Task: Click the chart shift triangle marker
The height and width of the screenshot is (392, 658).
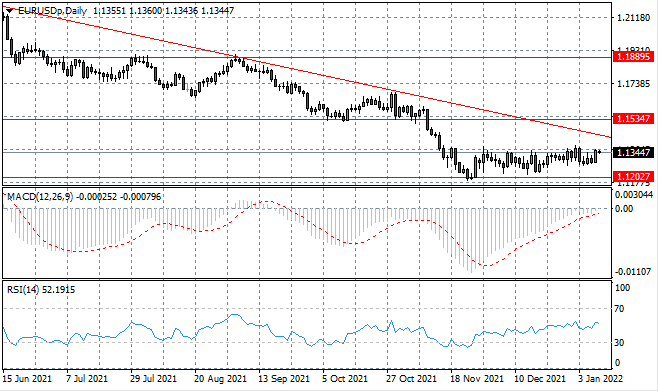Action: click(x=9, y=11)
